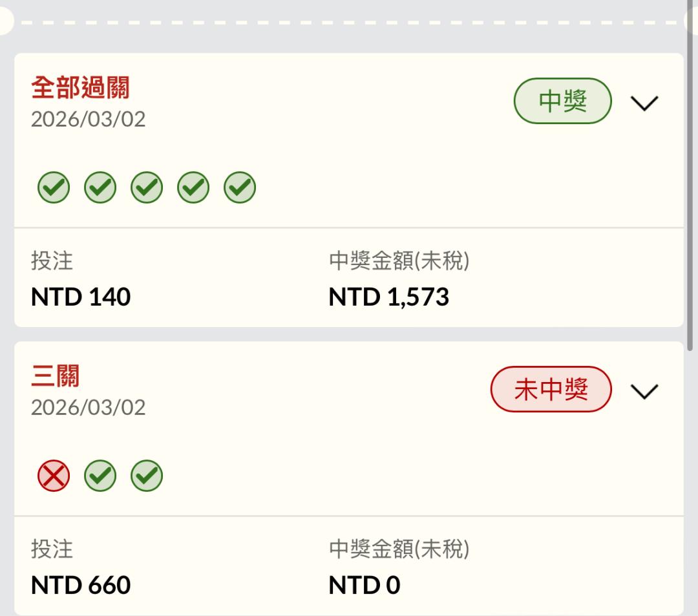The image size is (698, 616).
Task: Select the 三關 title
Action: tap(56, 376)
